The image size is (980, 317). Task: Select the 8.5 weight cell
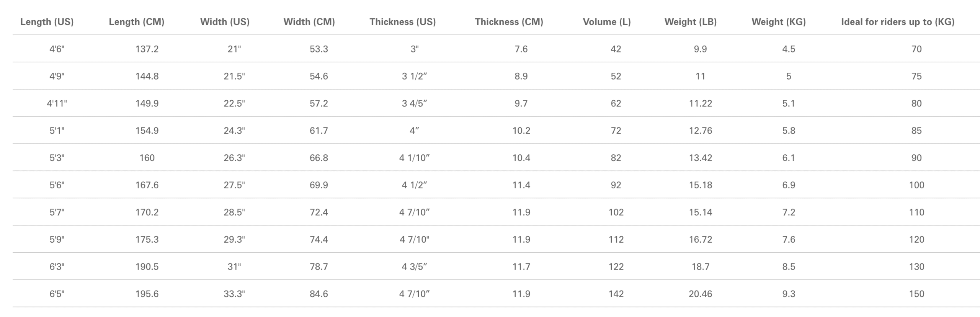click(789, 266)
